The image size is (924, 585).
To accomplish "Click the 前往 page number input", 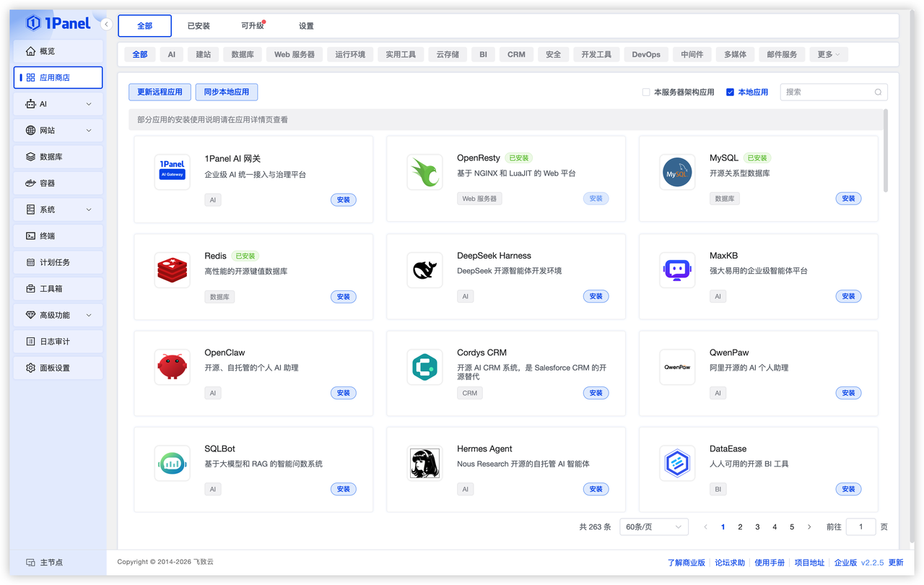I will (860, 526).
